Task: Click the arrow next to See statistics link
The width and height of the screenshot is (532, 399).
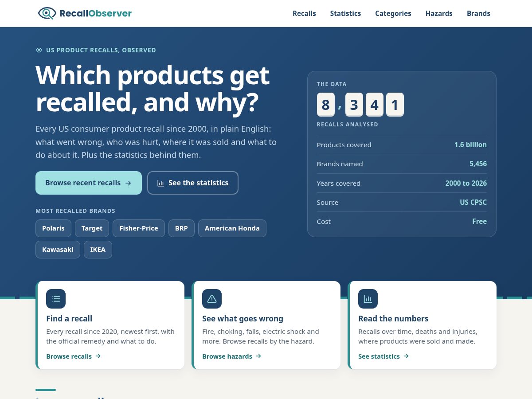Action: [406, 356]
